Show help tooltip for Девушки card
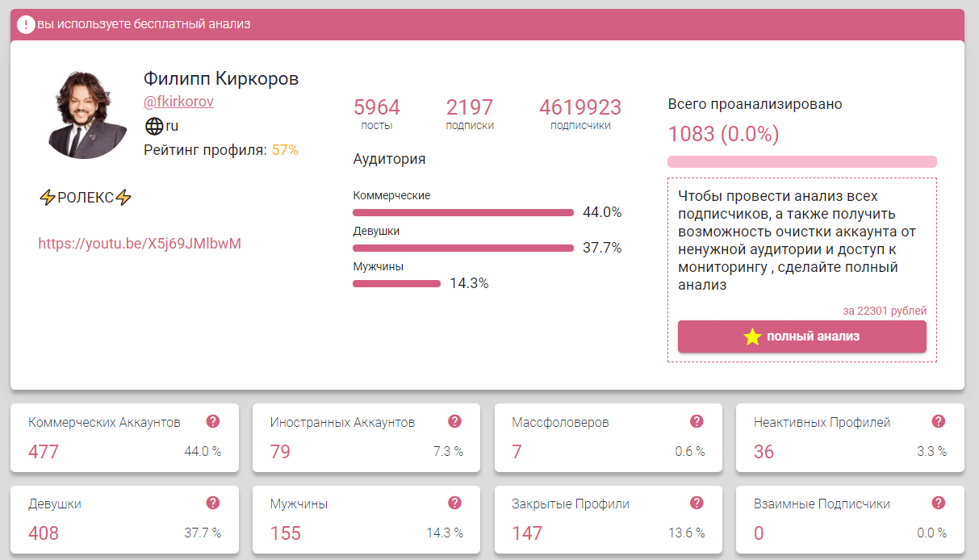The width and height of the screenshot is (979, 560). click(x=213, y=503)
